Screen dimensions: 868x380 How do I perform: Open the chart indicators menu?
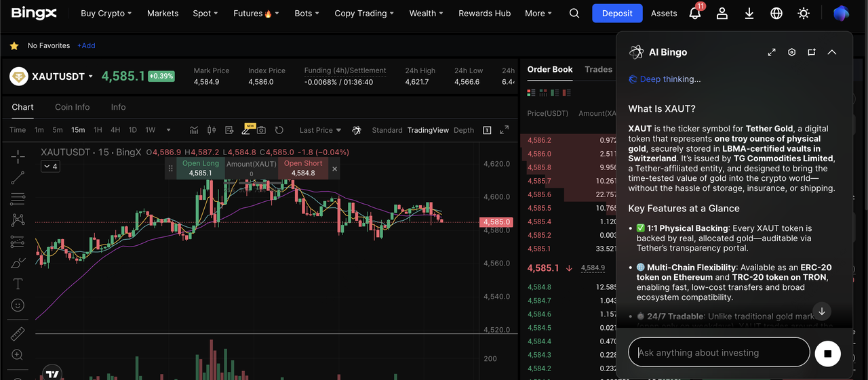pos(194,130)
